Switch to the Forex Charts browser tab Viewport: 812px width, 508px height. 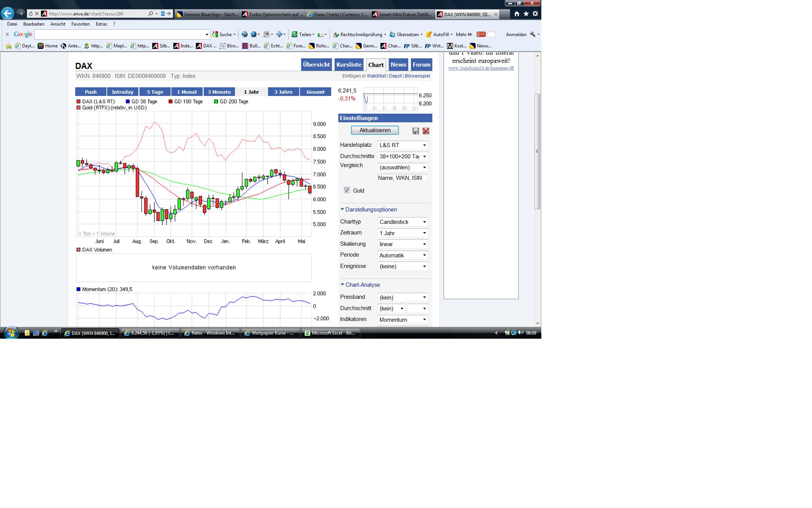click(x=337, y=14)
